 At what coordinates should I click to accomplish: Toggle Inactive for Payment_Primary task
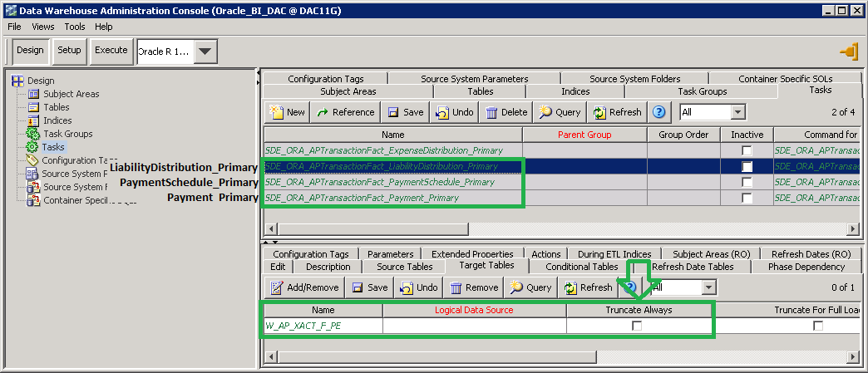tap(747, 198)
